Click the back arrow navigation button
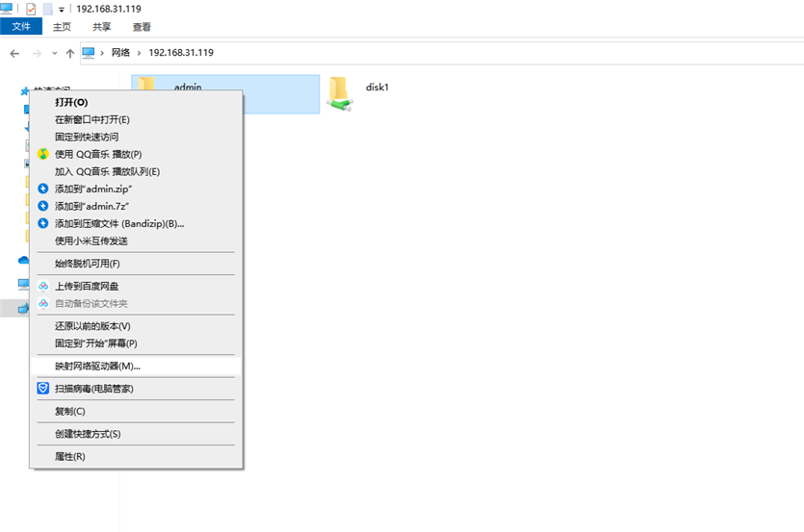804x532 pixels. point(14,53)
